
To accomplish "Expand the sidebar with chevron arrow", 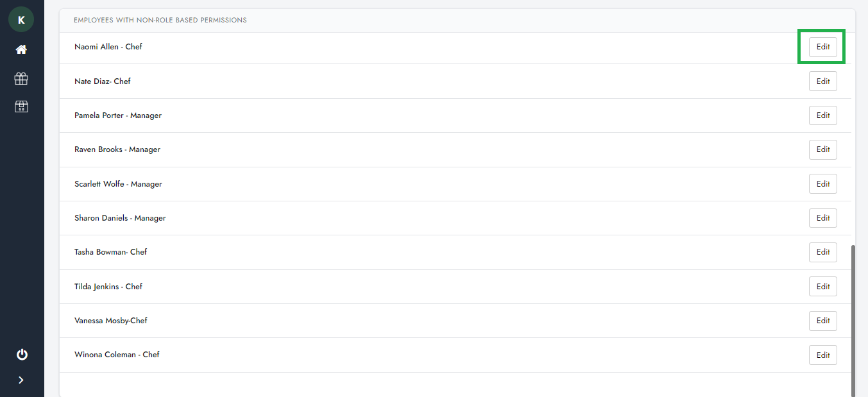I will 21,380.
